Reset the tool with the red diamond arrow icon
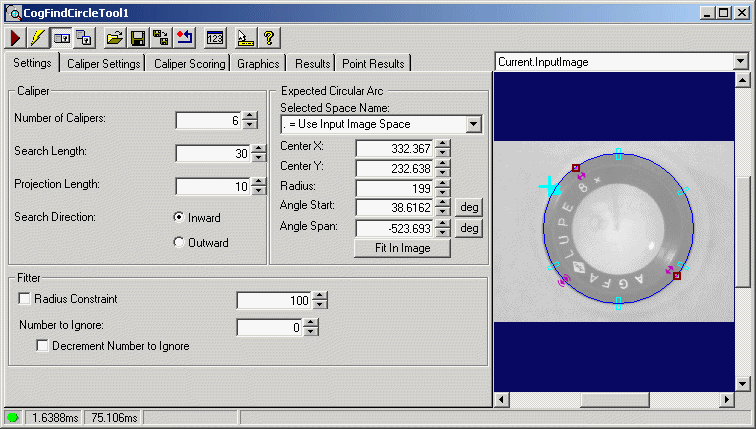The image size is (756, 429). tap(184, 38)
